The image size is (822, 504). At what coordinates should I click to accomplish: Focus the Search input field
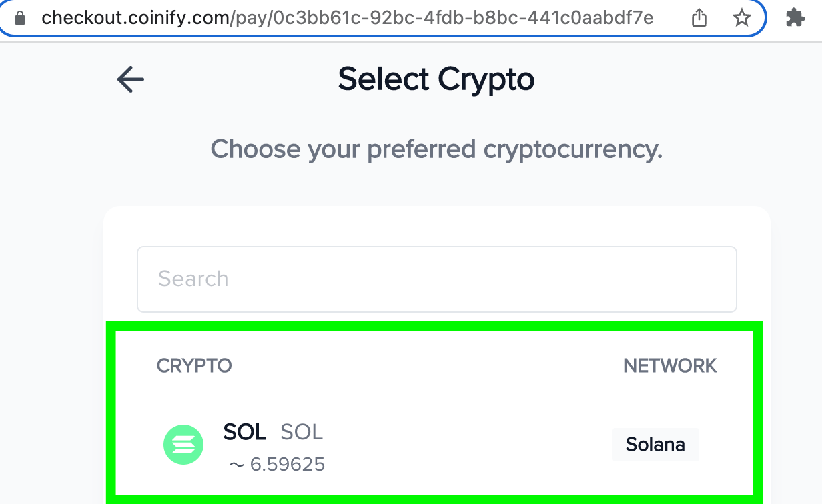[x=436, y=279]
